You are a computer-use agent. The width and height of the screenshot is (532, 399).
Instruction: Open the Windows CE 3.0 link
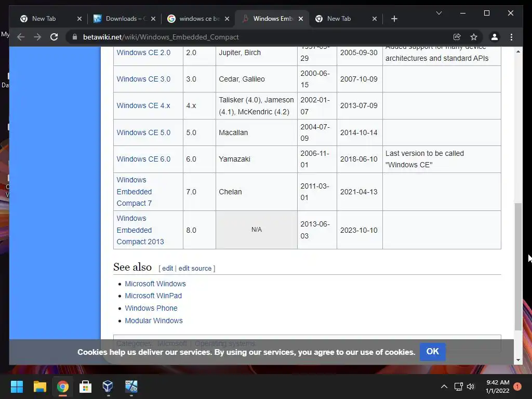click(143, 79)
